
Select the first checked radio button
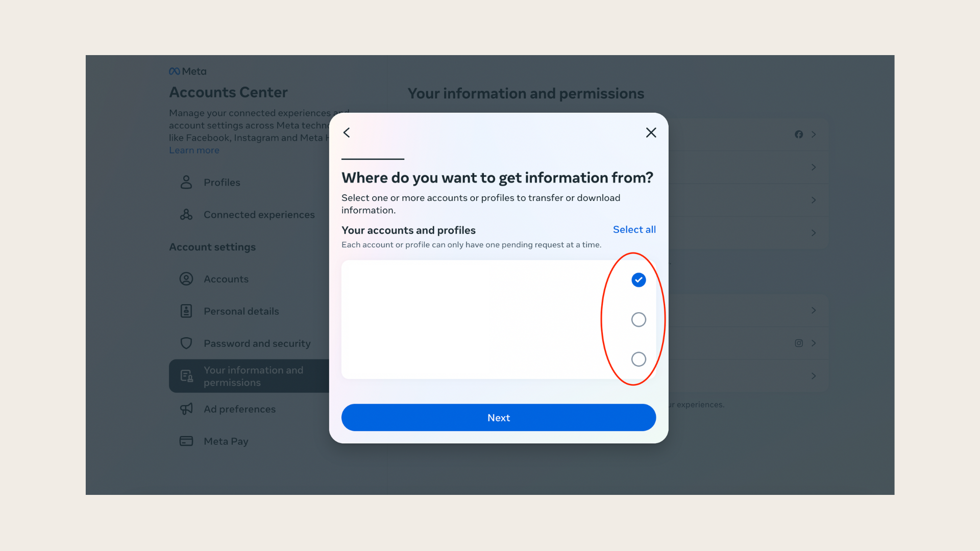point(638,279)
